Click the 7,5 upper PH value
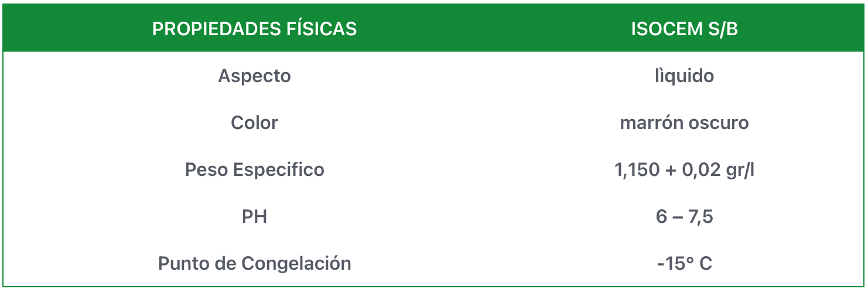Screen dimensions: 868x292 tap(700, 217)
